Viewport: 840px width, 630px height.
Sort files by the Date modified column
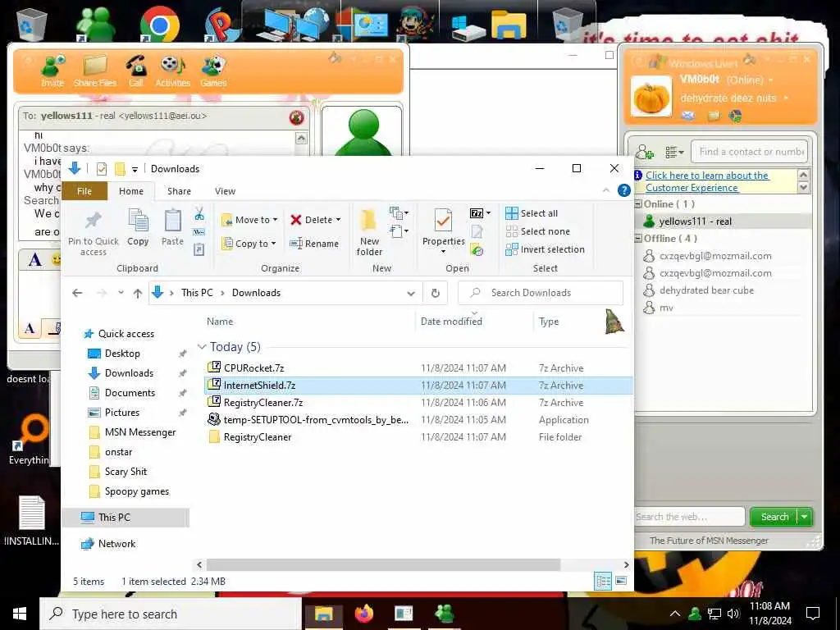tap(451, 322)
